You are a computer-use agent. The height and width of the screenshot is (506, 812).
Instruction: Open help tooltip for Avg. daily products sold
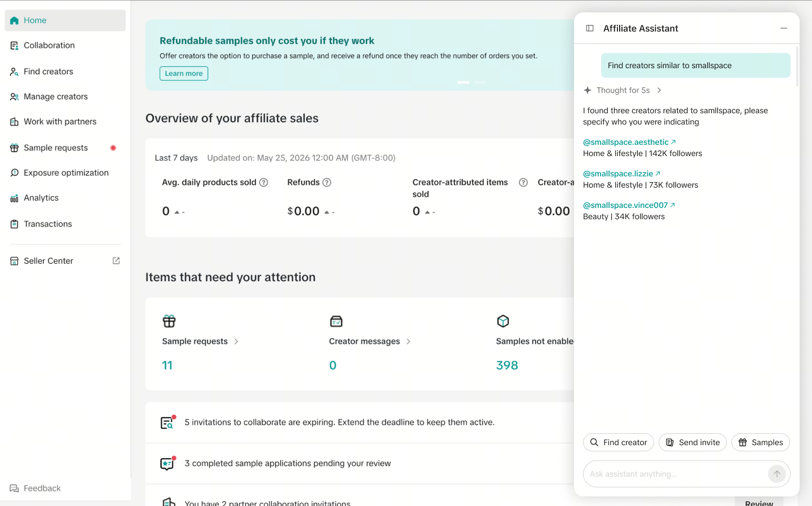pyautogui.click(x=263, y=183)
